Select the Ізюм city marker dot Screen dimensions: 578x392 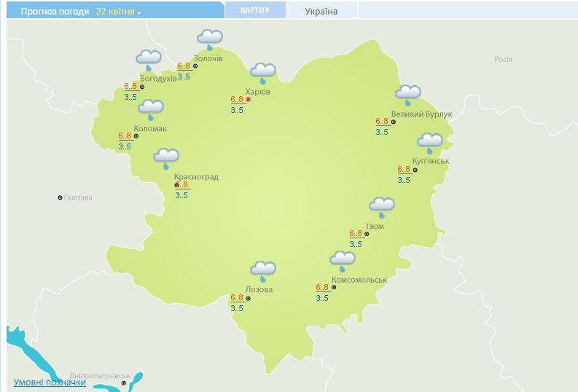pos(367,234)
